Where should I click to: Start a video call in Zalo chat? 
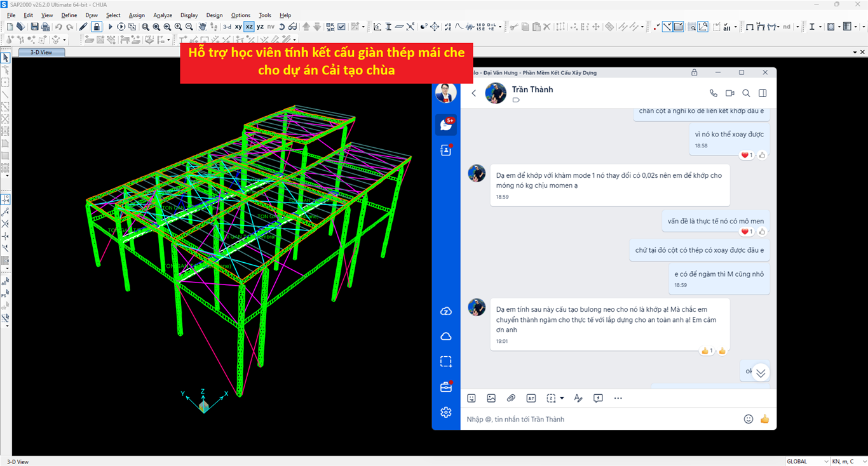coord(730,93)
